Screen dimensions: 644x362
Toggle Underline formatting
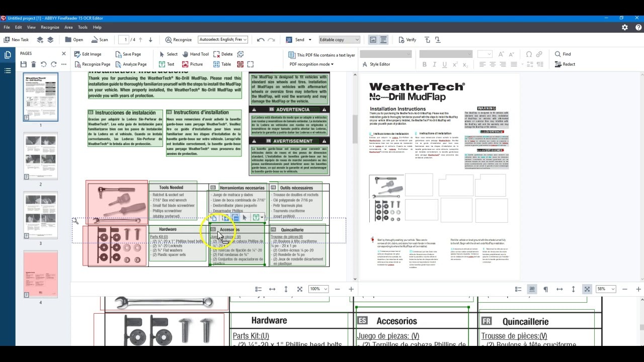[445, 64]
